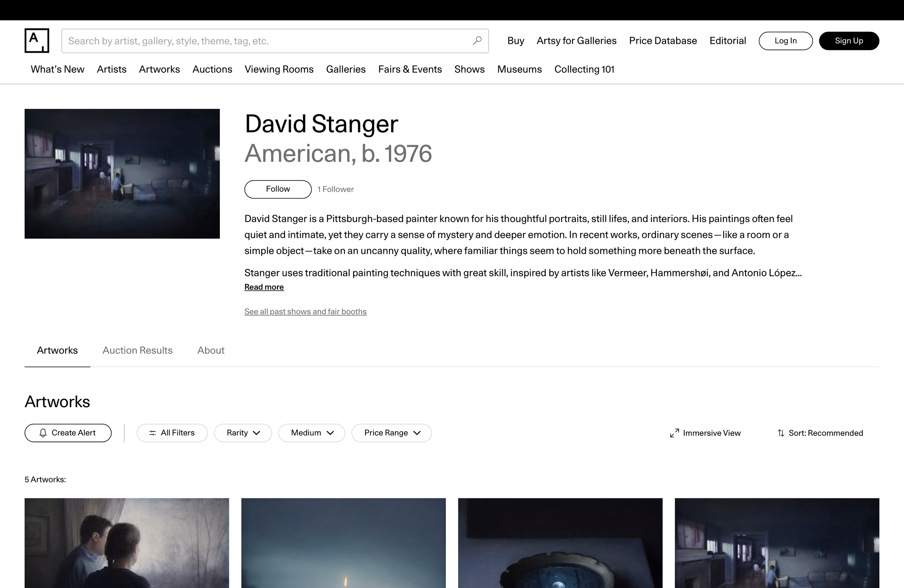The width and height of the screenshot is (904, 588).
Task: Expand the Price Range dropdown
Action: [391, 433]
